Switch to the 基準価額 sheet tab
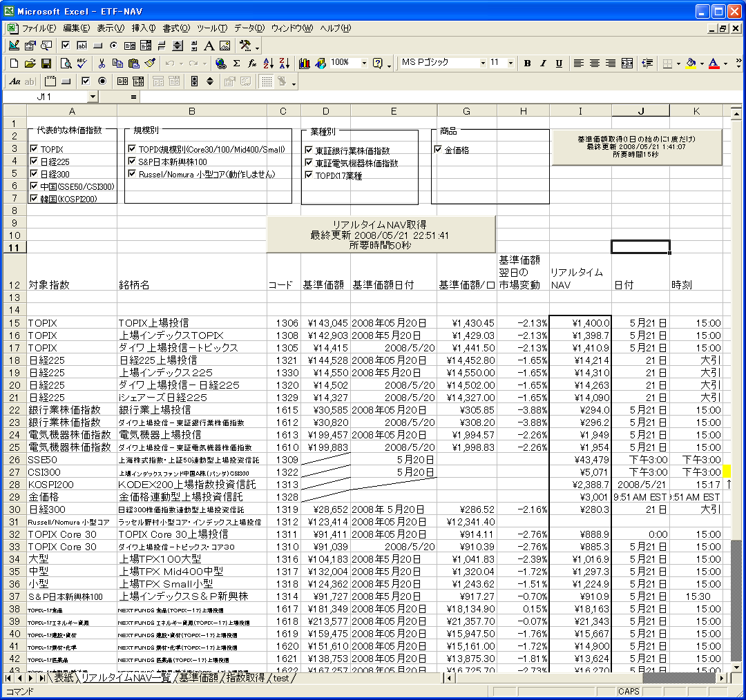 [198, 678]
